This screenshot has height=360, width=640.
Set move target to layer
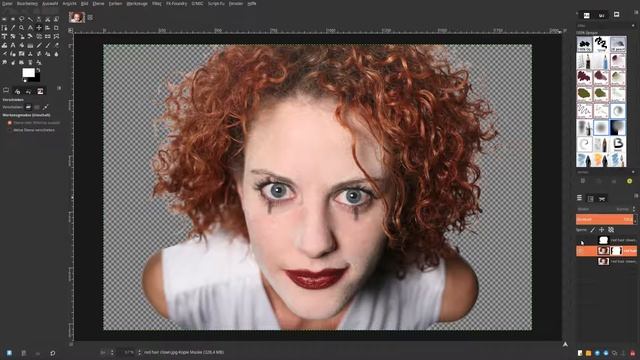pos(28,107)
